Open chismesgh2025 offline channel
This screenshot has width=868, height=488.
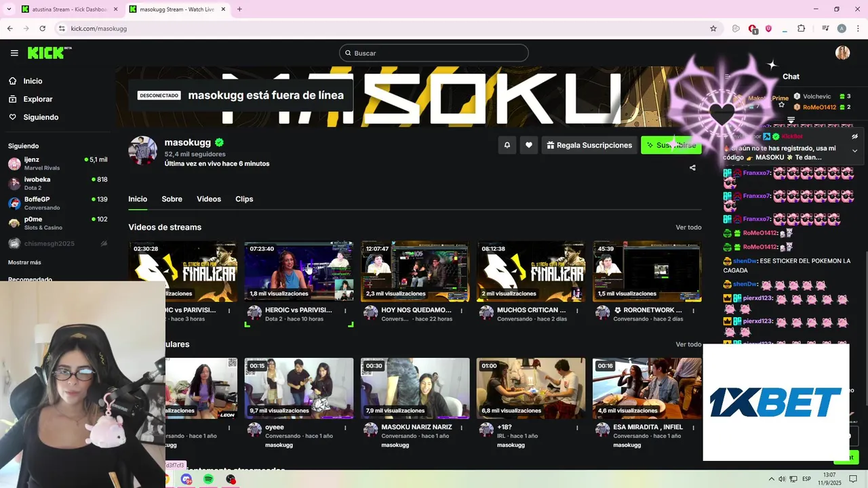tap(58, 243)
